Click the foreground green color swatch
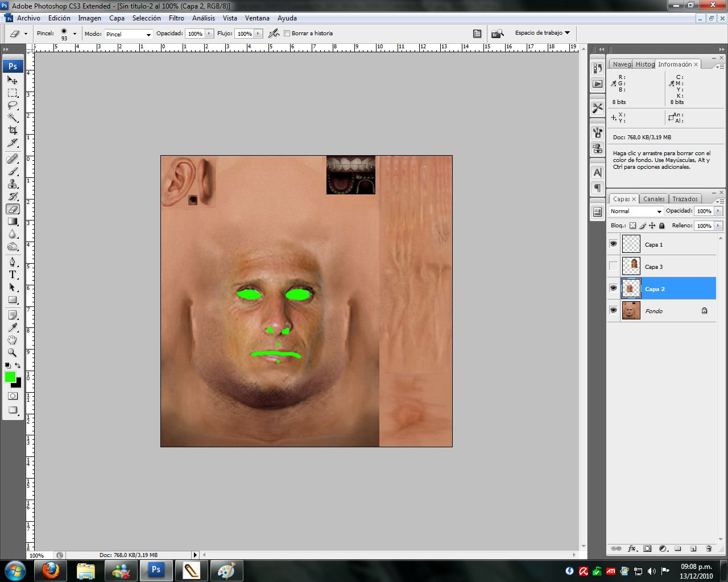Image resolution: width=728 pixels, height=582 pixels. pos(10,377)
